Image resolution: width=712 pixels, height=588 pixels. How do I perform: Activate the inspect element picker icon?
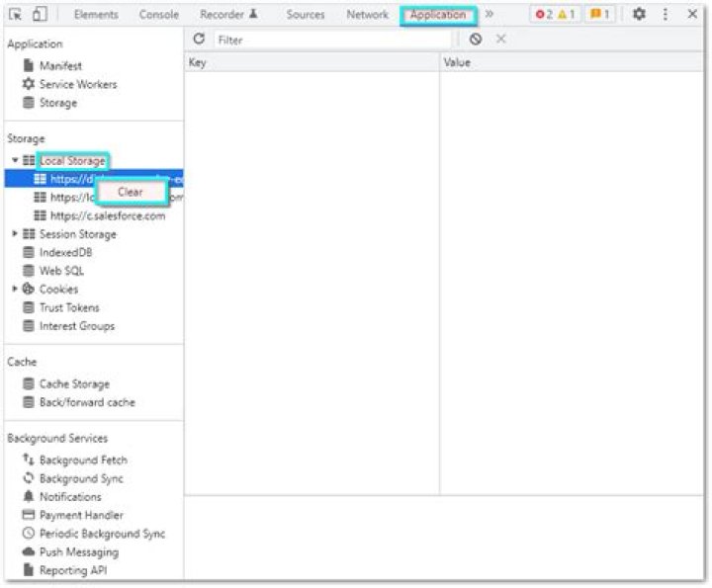click(x=15, y=14)
